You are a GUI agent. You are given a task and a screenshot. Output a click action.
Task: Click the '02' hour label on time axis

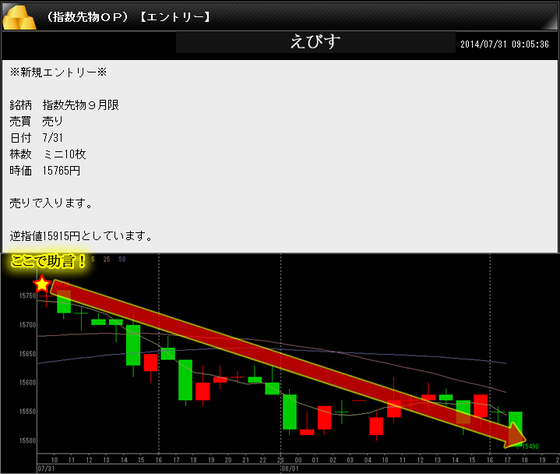333,460
